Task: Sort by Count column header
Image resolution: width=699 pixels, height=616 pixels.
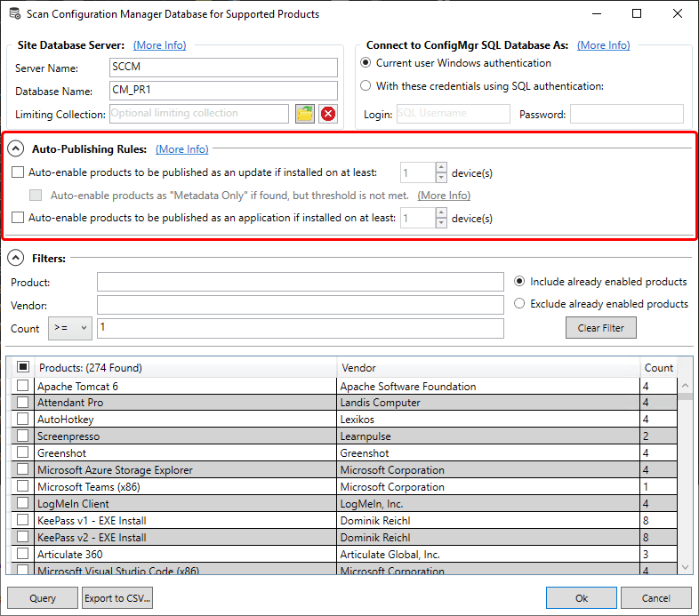Action: [x=658, y=368]
